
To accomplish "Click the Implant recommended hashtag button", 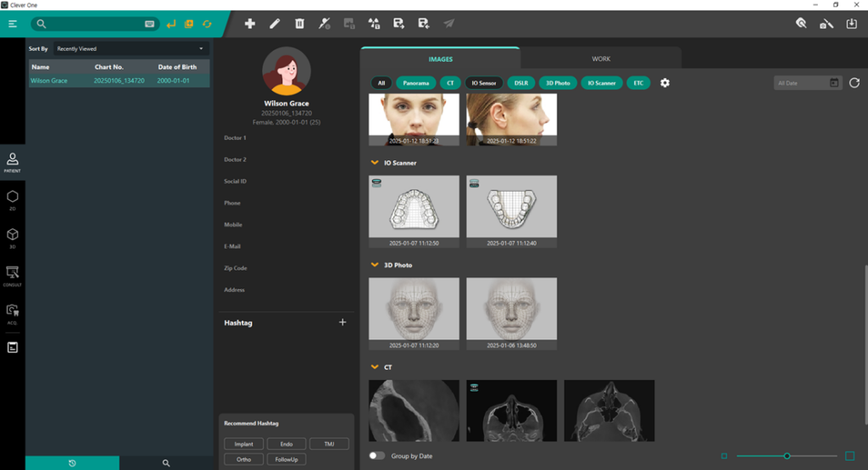I will 243,444.
